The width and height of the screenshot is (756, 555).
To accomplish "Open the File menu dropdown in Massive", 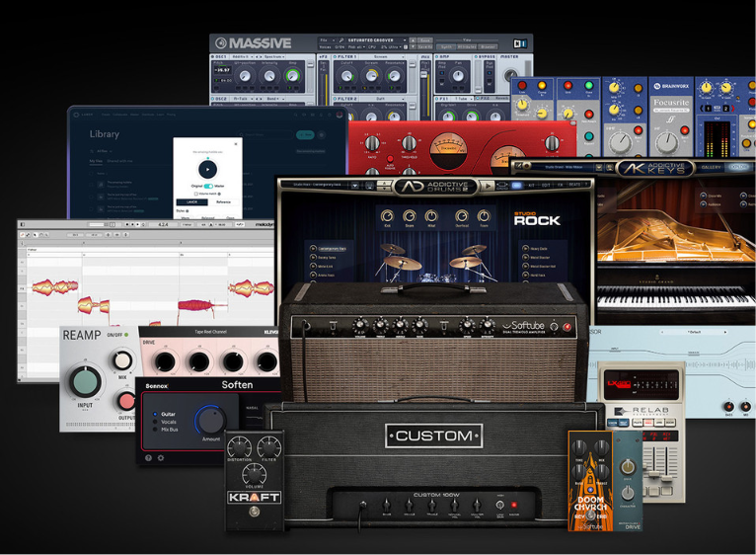I will coord(327,40).
